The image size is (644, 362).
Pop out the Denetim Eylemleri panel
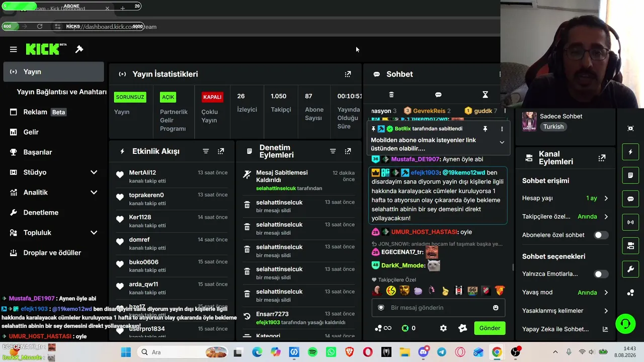coord(348,151)
